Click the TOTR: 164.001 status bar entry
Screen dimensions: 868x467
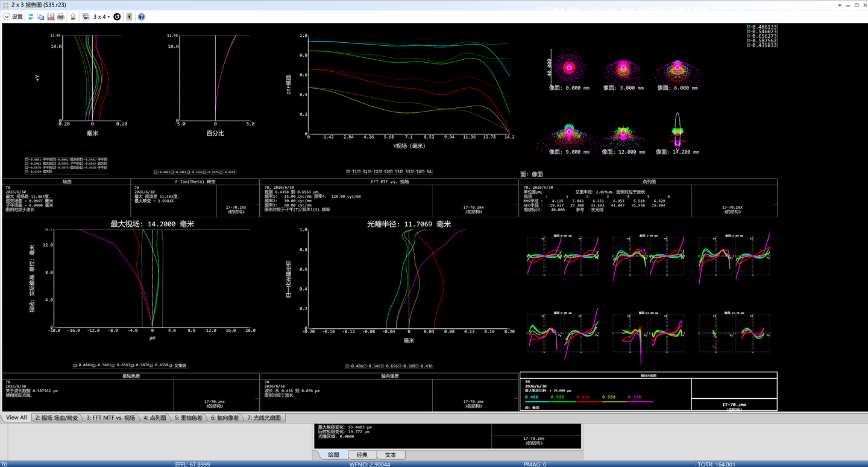point(716,464)
